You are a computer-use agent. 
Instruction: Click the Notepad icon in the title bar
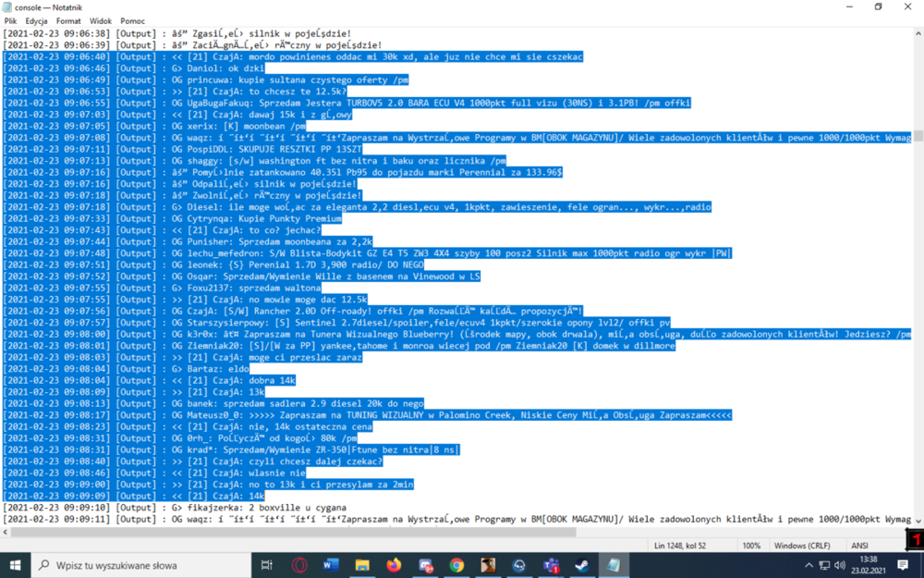pos(7,7)
